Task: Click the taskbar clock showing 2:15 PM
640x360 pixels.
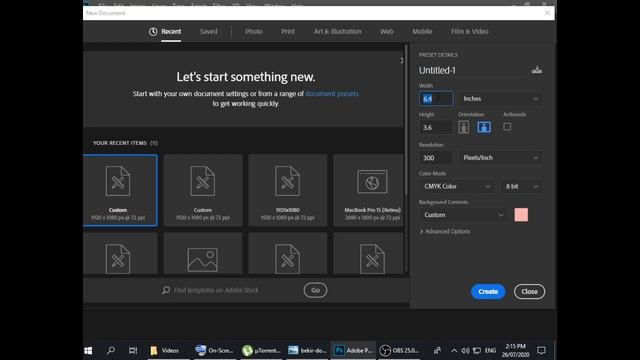Action: coord(516,351)
